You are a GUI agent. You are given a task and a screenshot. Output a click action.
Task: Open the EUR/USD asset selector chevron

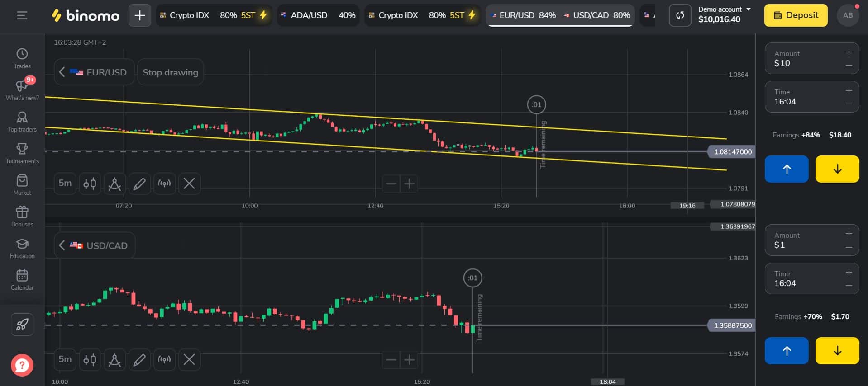point(62,72)
